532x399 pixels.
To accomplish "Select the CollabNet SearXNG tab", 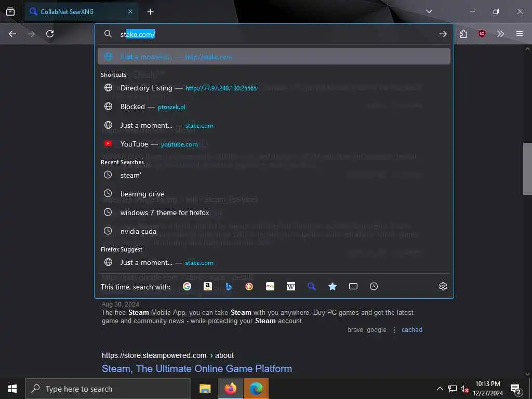I will point(81,11).
